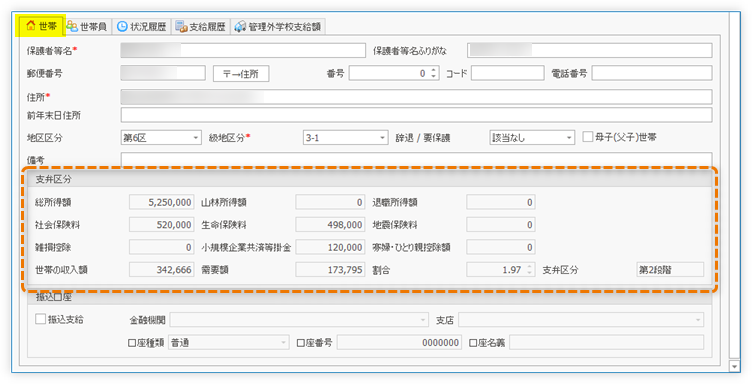Click the 前年末日住所 input field
Viewport: 752px width, 384px height.
416,115
